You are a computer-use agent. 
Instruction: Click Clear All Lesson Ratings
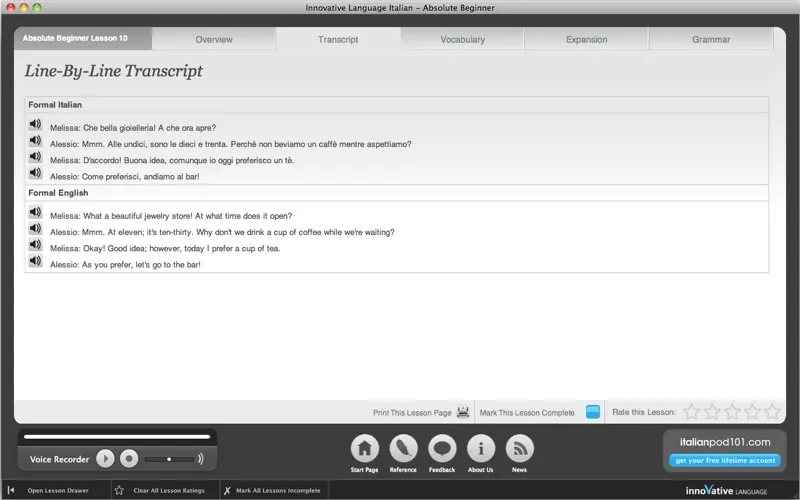(168, 491)
